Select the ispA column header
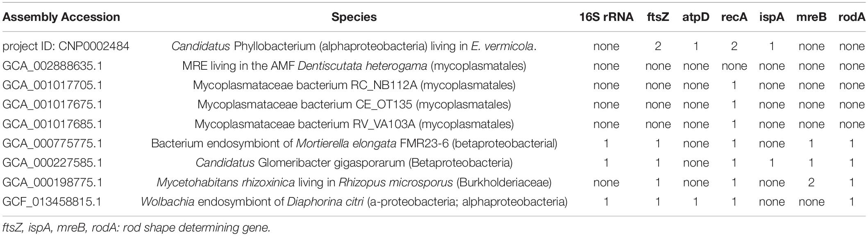868x236 pixels. coord(772,17)
